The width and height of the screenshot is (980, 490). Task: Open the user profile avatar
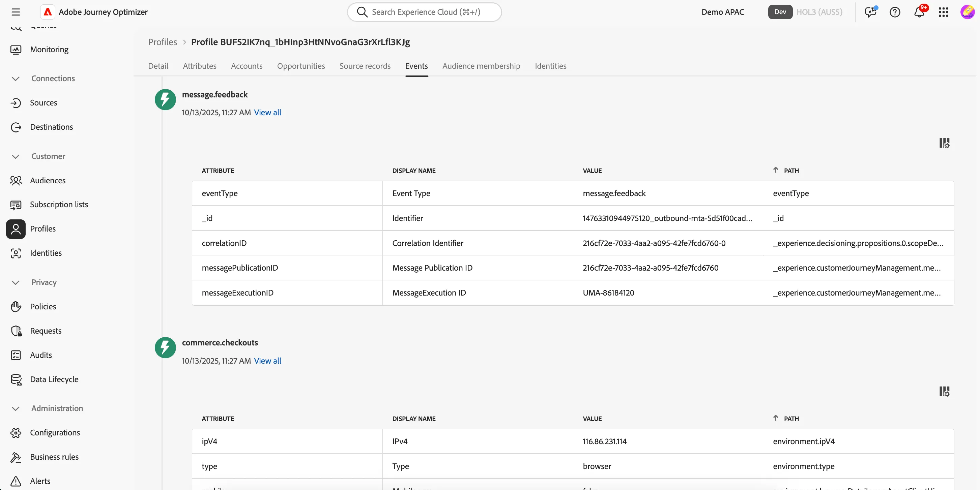coord(967,12)
